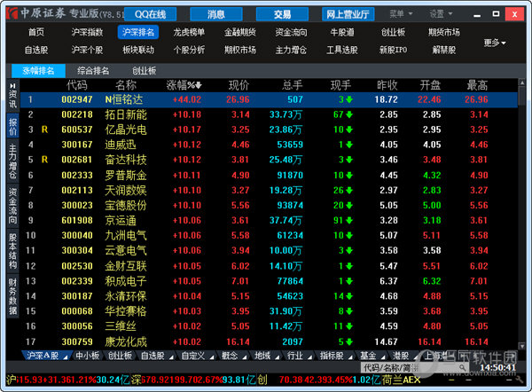Open 创业板 in top navigation
Screen dimensions: 532x392
(x=393, y=32)
